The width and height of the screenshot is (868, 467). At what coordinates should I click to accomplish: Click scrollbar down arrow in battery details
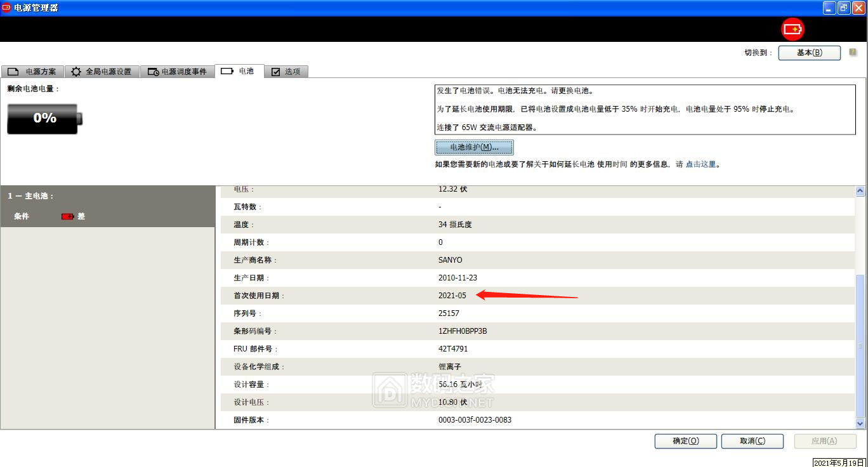[x=860, y=423]
